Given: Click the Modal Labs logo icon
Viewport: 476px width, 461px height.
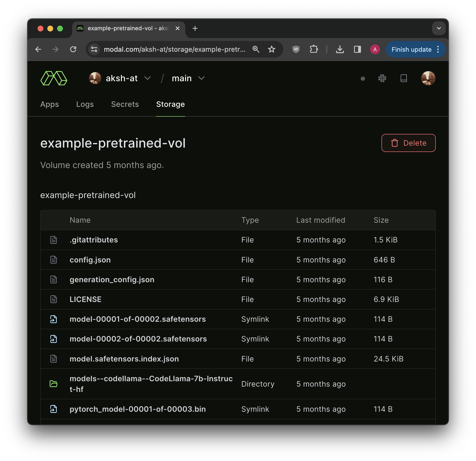Looking at the screenshot, I should coord(54,78).
